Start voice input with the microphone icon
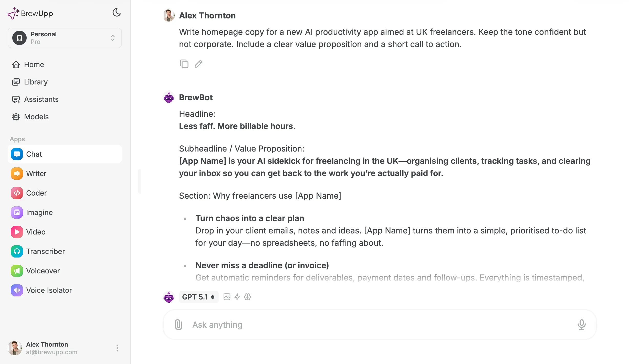Screen dimensions: 629x364 (x=581, y=324)
